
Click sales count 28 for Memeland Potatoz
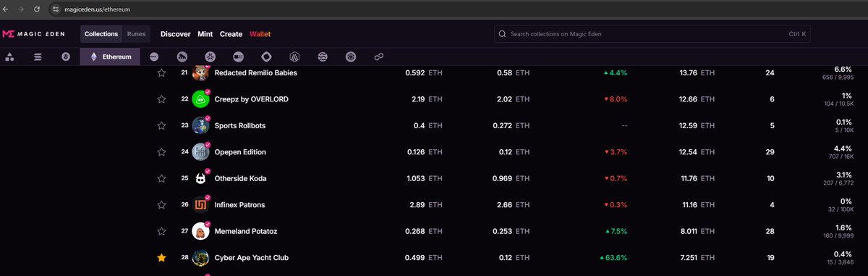tap(770, 231)
